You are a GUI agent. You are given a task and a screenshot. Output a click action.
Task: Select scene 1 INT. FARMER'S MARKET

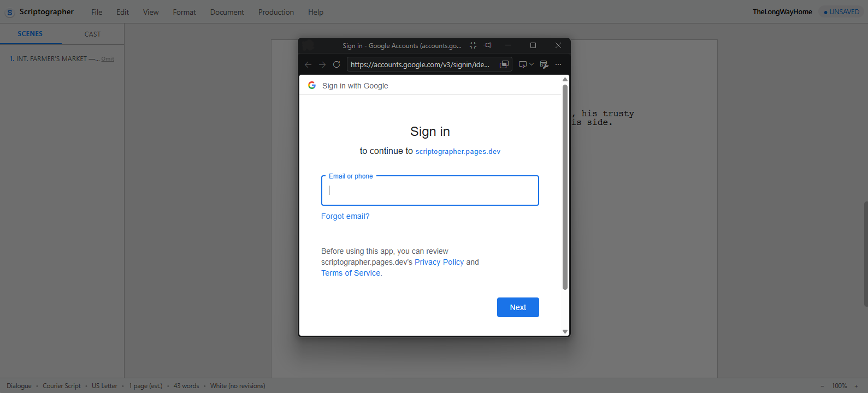pos(54,58)
